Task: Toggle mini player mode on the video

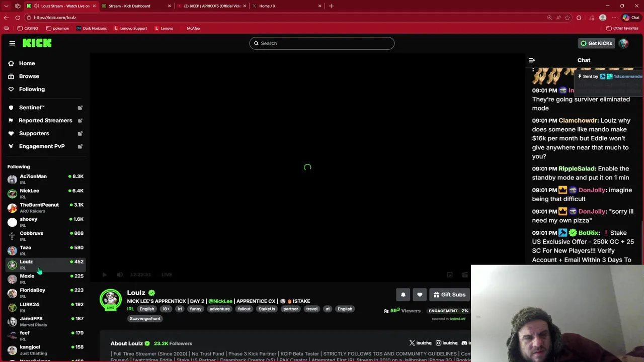Action: 450,275
